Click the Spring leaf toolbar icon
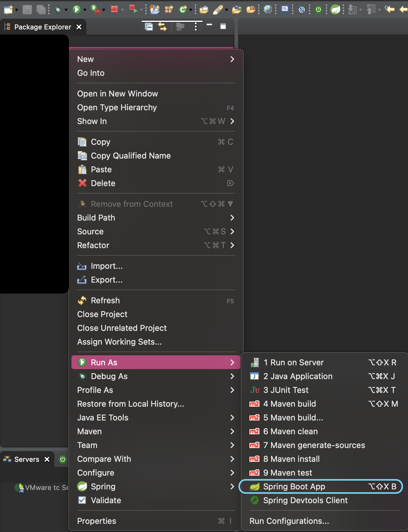Viewport: 408px width, 532px height. pos(335,9)
